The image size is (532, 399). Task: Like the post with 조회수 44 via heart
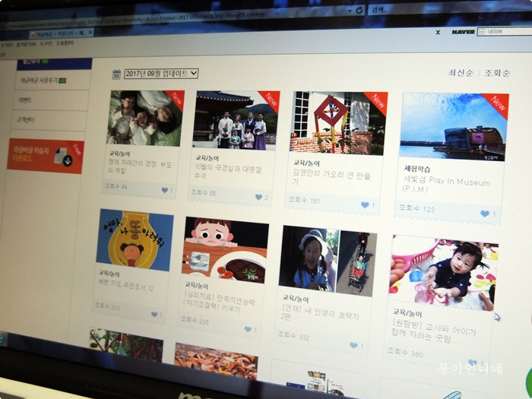click(x=165, y=190)
